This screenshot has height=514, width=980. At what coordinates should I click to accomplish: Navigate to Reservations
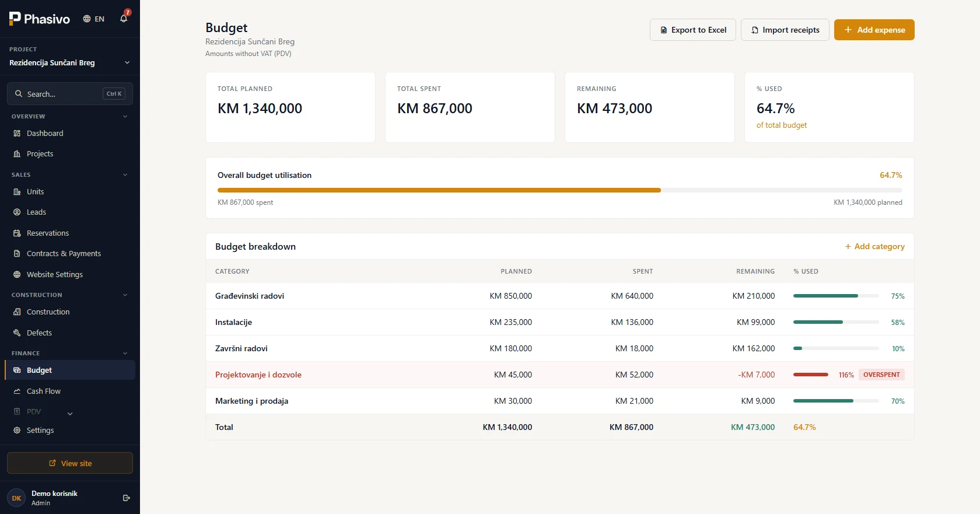[x=70, y=233]
